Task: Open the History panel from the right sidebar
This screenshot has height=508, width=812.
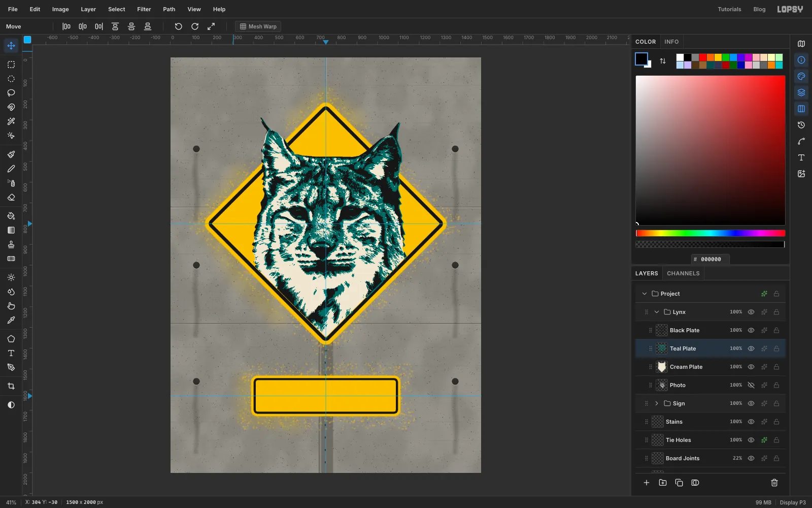Action: pos(801,125)
